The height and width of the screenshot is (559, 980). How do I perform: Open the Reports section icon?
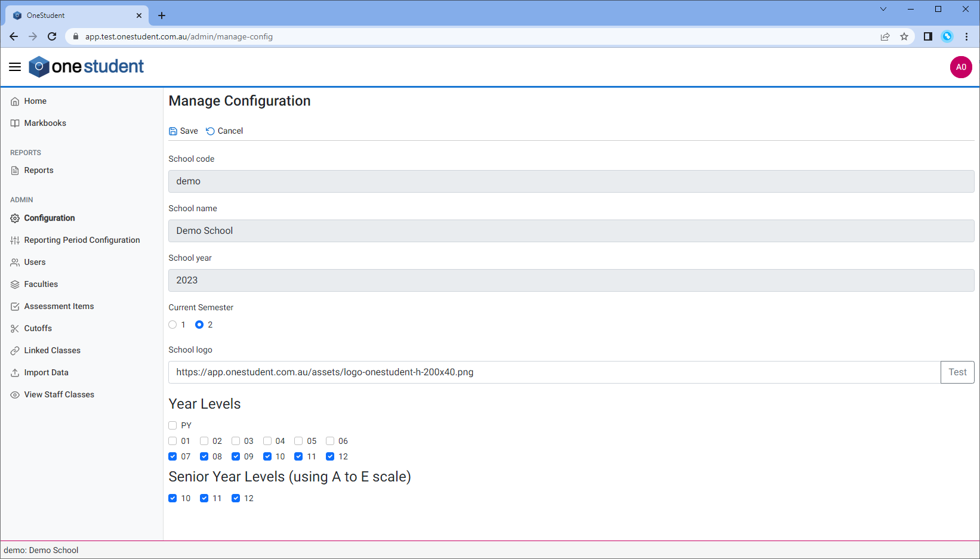click(x=14, y=170)
